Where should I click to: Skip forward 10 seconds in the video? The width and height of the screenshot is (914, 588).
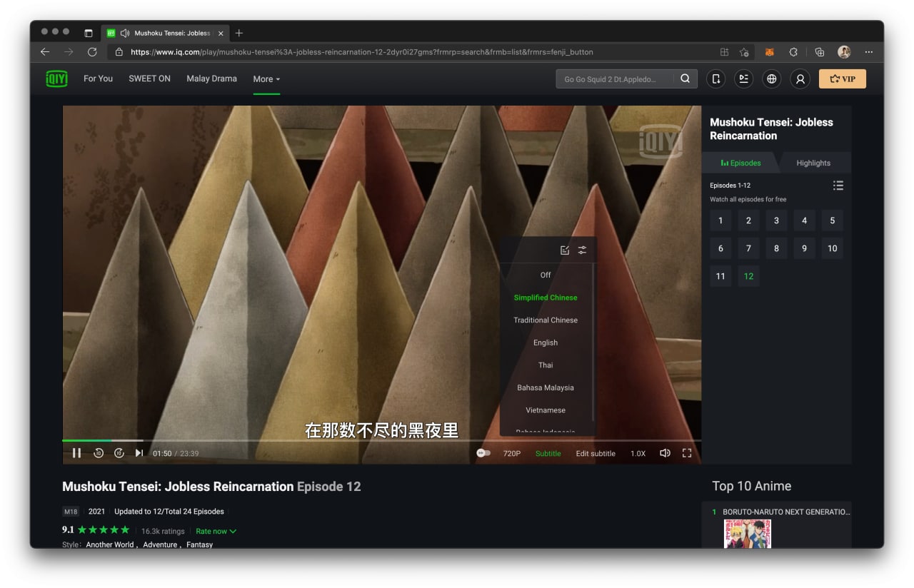119,453
